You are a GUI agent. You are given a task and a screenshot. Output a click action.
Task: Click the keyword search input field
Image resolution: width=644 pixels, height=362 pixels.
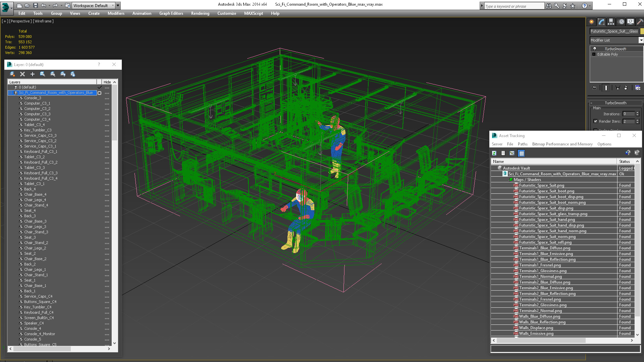(514, 6)
